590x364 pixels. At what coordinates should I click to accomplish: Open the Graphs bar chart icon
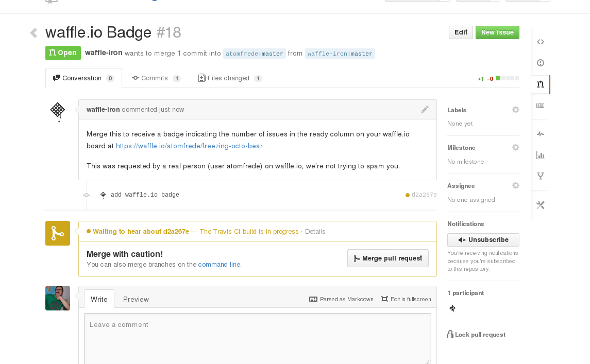pyautogui.click(x=541, y=155)
